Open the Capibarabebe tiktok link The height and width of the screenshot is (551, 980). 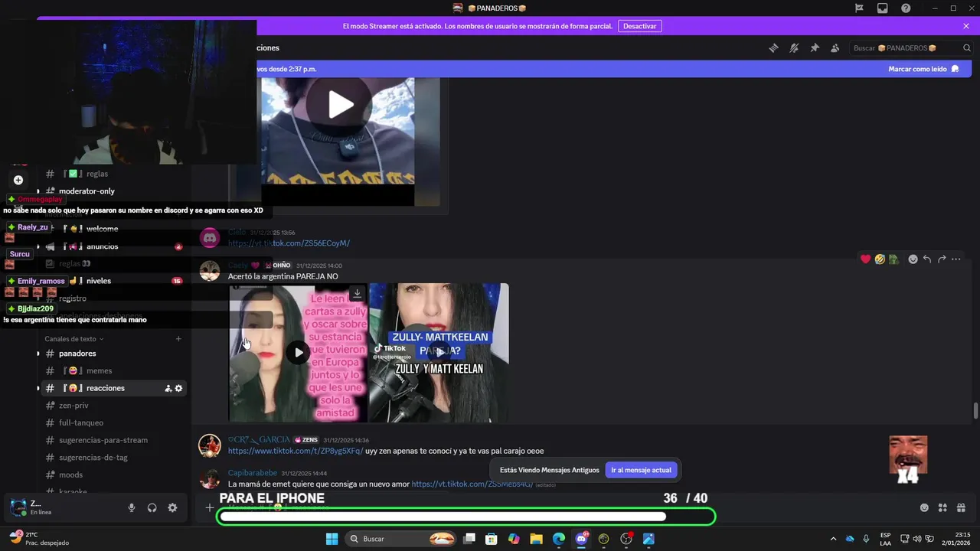point(472,484)
